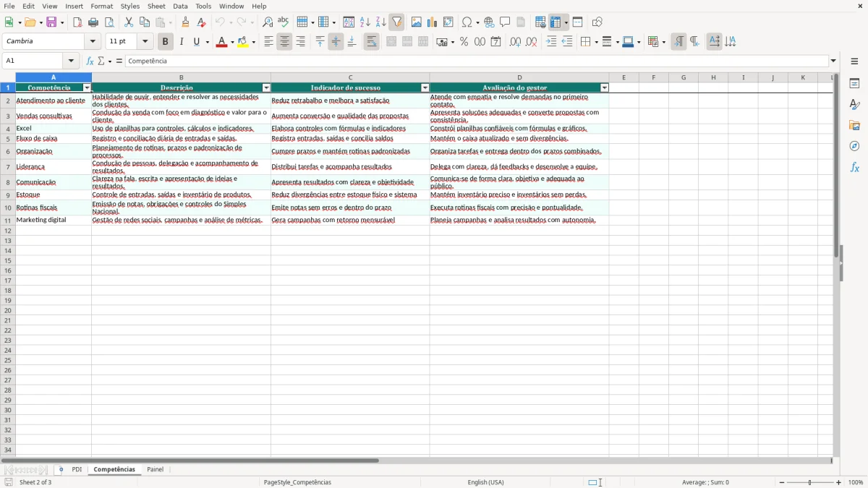Run the spelling check

click(x=283, y=22)
